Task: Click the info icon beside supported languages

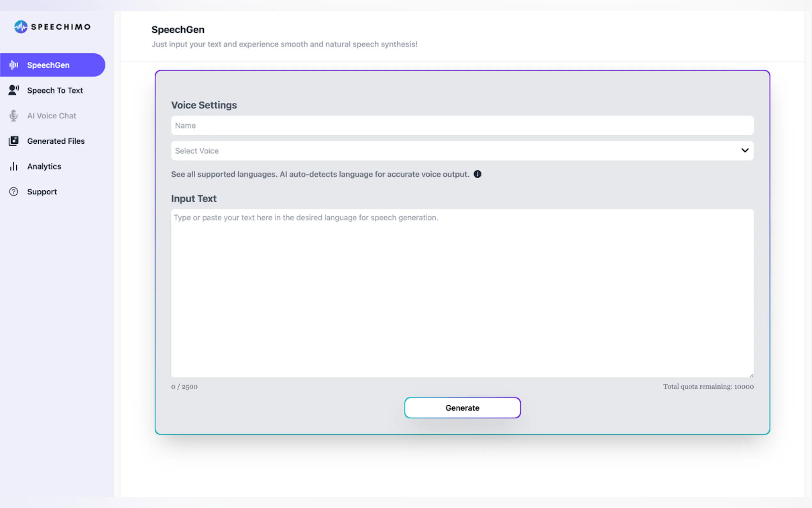Action: [x=477, y=174]
